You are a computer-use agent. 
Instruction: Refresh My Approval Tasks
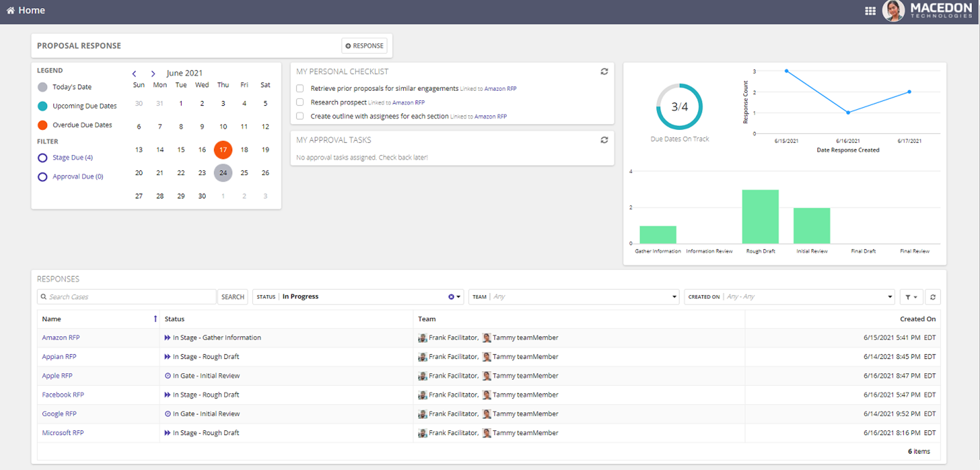point(604,140)
